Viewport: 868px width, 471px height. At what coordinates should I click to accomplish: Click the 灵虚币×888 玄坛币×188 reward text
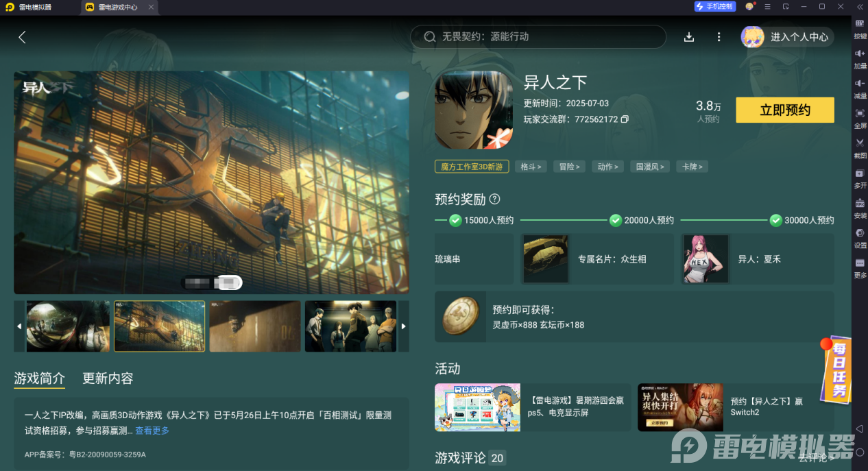[x=538, y=325]
